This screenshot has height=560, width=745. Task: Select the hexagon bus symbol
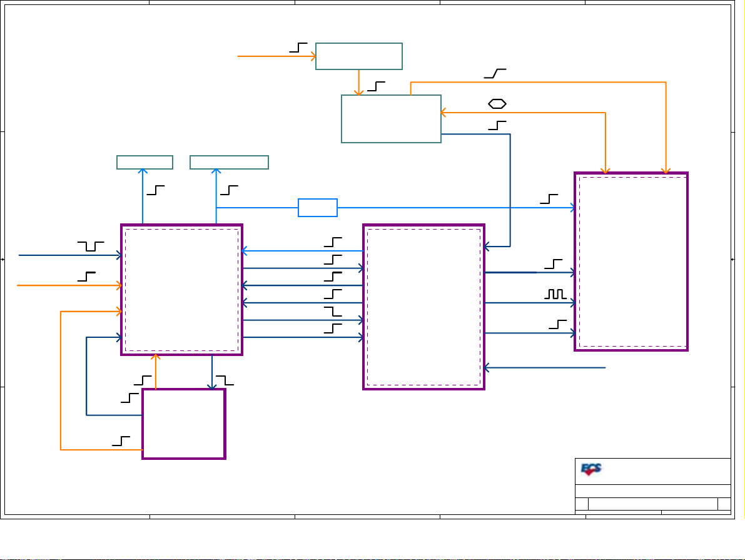pos(497,104)
